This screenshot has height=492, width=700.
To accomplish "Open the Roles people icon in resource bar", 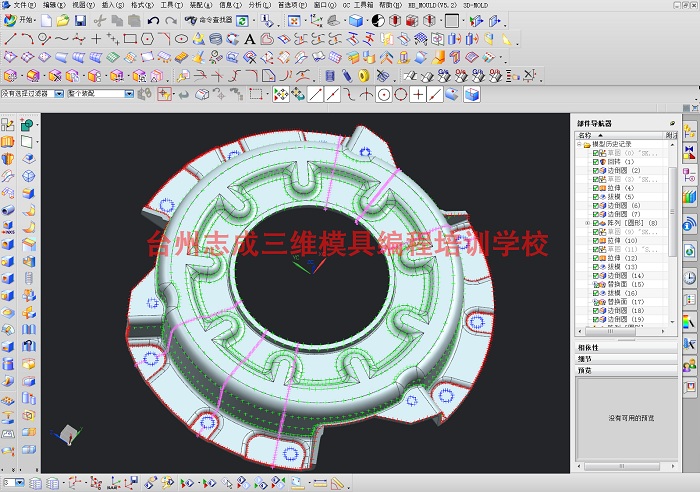I will (x=690, y=365).
